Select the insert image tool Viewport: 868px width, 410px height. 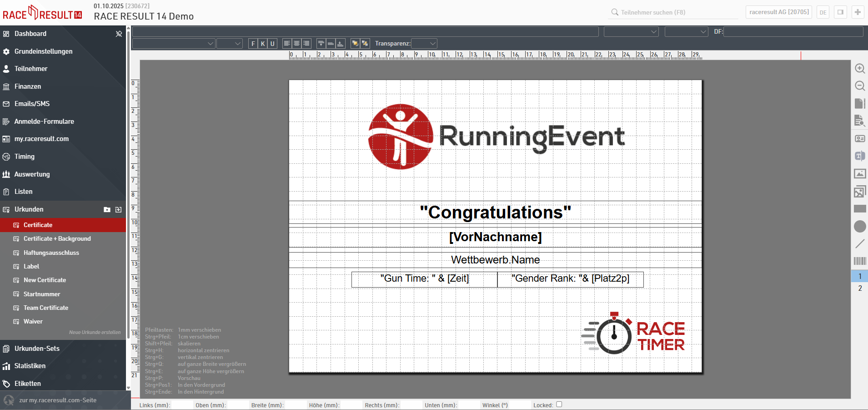(x=859, y=174)
